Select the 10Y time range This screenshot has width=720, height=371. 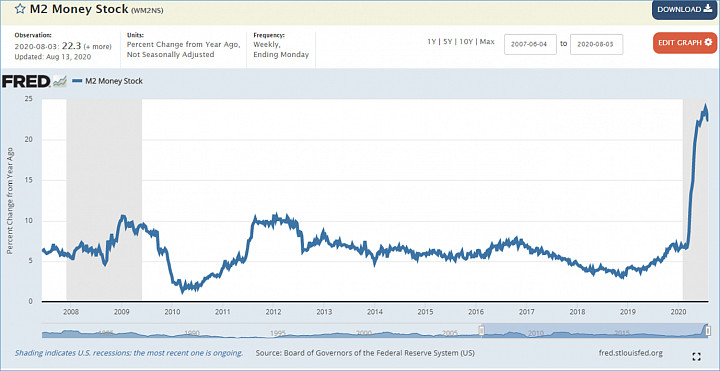pos(466,41)
